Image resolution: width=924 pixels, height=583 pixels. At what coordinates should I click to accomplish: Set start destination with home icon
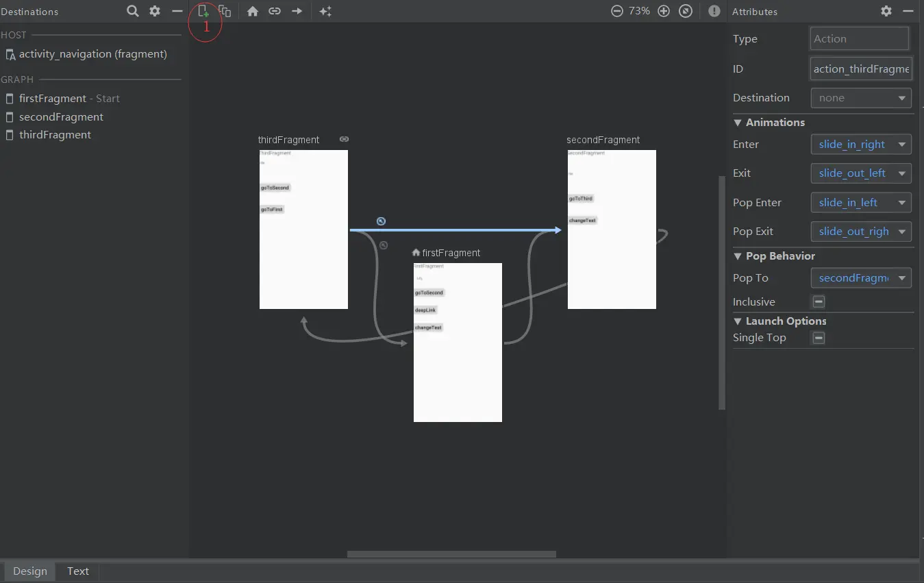pyautogui.click(x=253, y=11)
